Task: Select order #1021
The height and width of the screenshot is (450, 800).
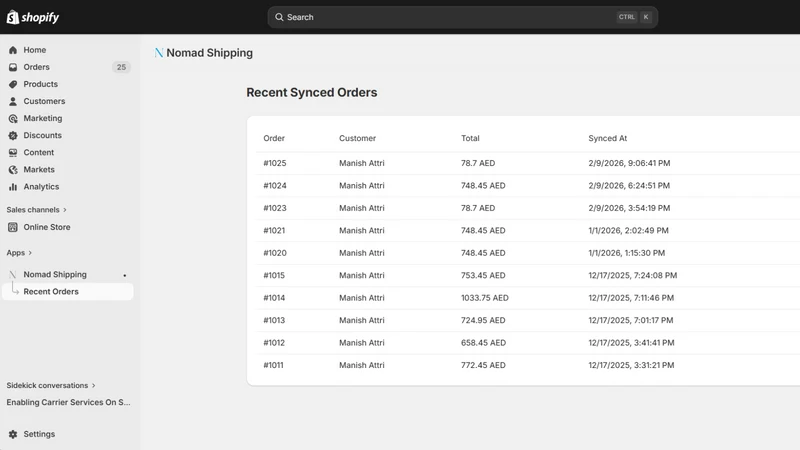Action: (x=274, y=231)
